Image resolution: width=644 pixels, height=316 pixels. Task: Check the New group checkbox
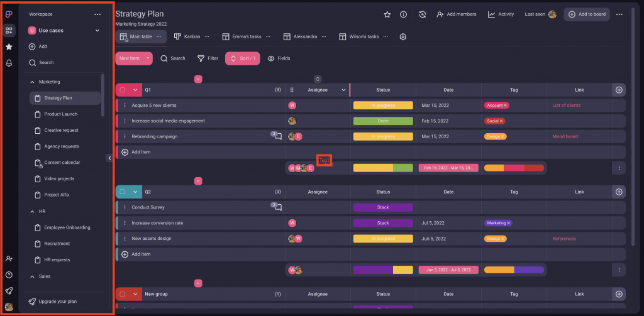coord(123,294)
